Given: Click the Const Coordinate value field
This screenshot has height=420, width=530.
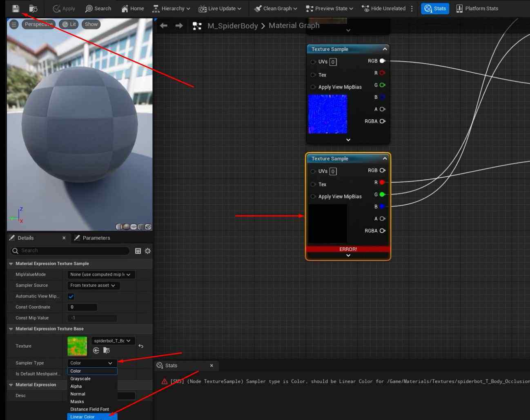Looking at the screenshot, I should coord(82,307).
